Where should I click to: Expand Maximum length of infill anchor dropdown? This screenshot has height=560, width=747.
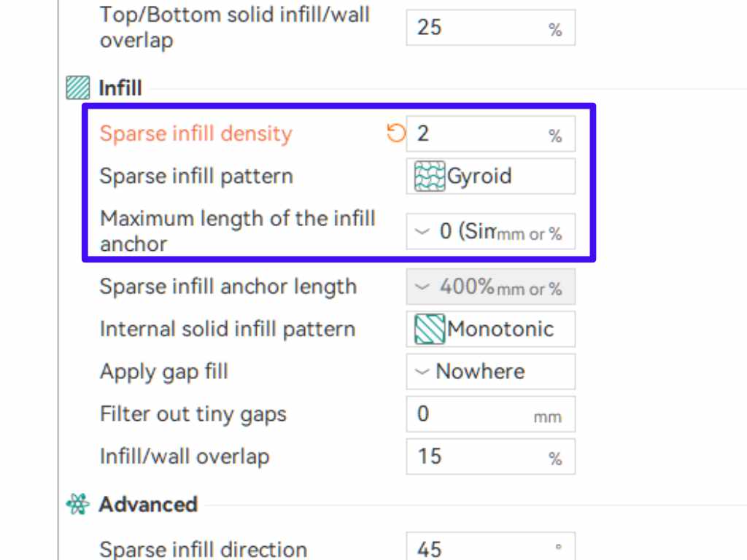[422, 232]
